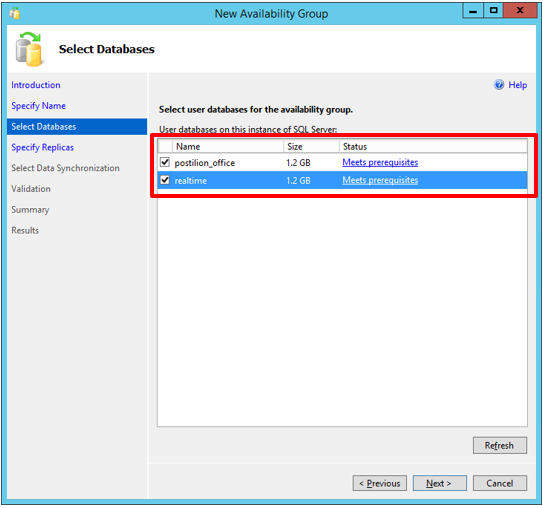Screen dimensions: 543x508
Task: Open Meets prerequisites link for postilion_office
Action: (380, 162)
